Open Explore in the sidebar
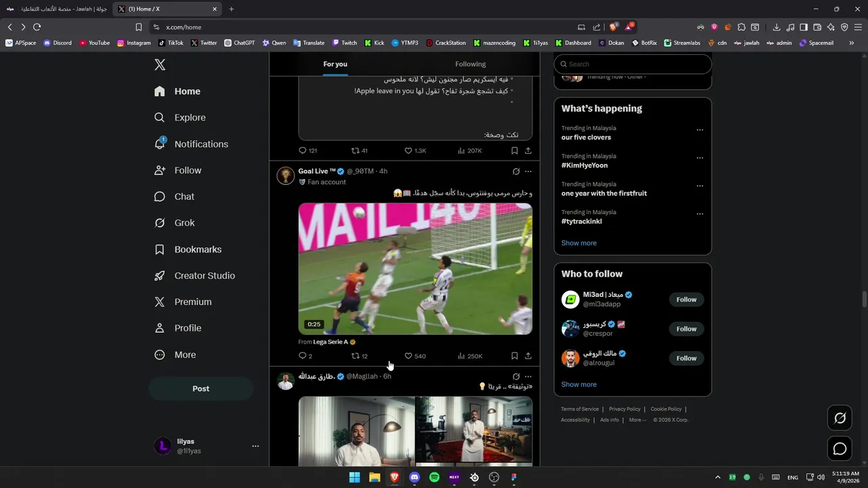 tap(180, 117)
